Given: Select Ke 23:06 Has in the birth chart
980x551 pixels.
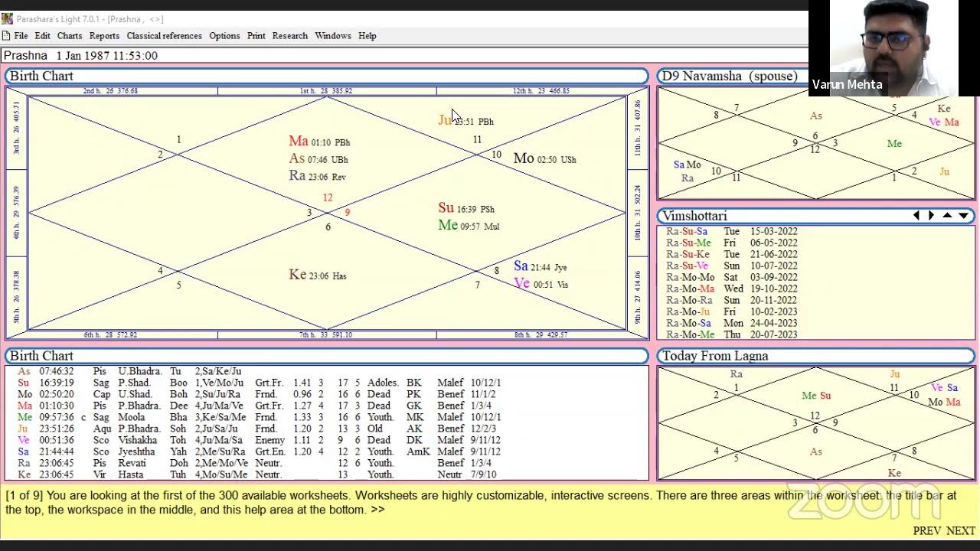Looking at the screenshot, I should point(317,275).
